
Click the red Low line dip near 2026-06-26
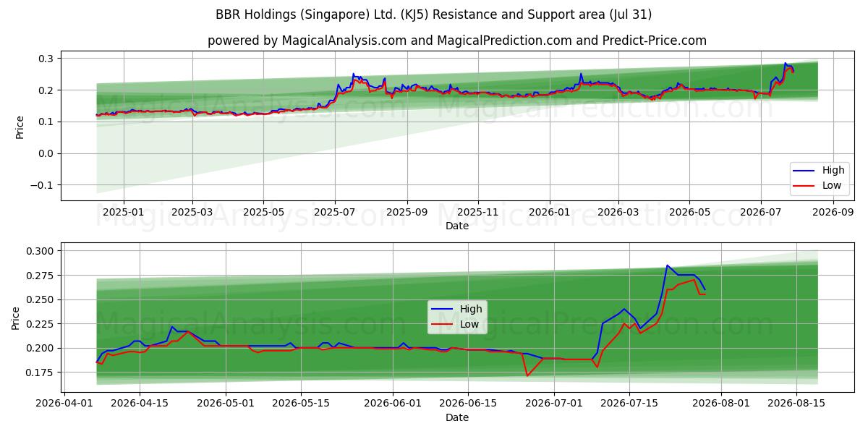[527, 375]
